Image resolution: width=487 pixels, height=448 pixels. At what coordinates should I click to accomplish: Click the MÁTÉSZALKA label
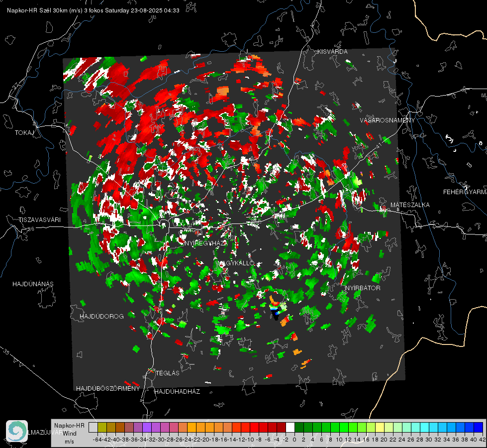pos(410,205)
